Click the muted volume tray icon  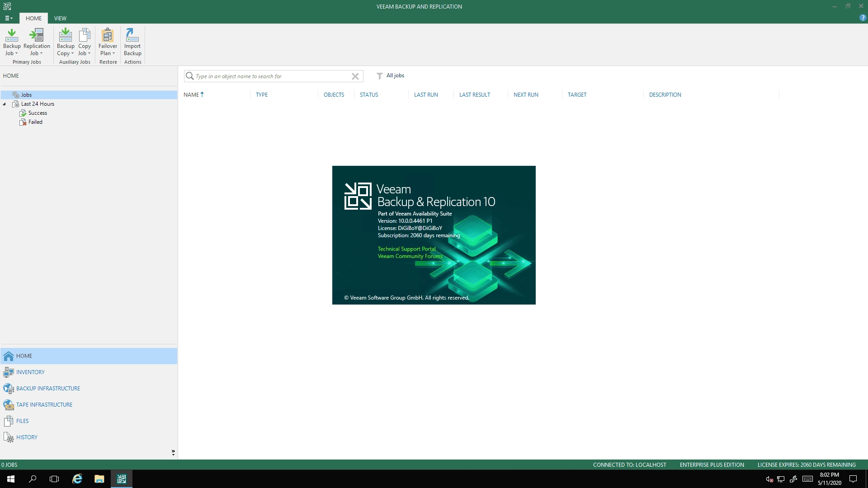(769, 479)
